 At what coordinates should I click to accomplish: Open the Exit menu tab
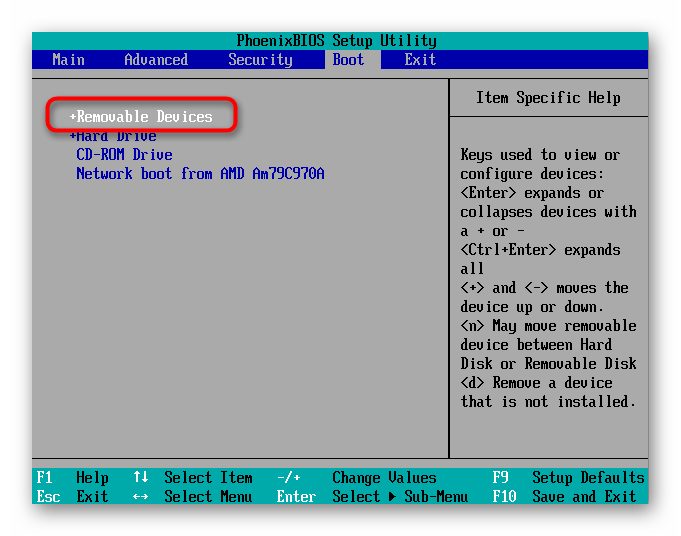click(x=420, y=60)
